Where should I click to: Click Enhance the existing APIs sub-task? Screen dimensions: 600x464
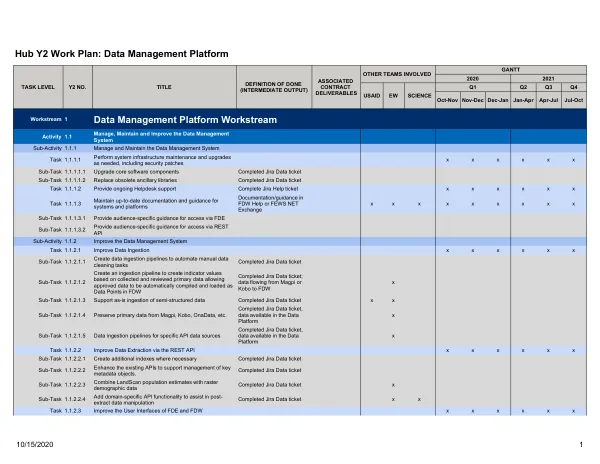pos(162,370)
